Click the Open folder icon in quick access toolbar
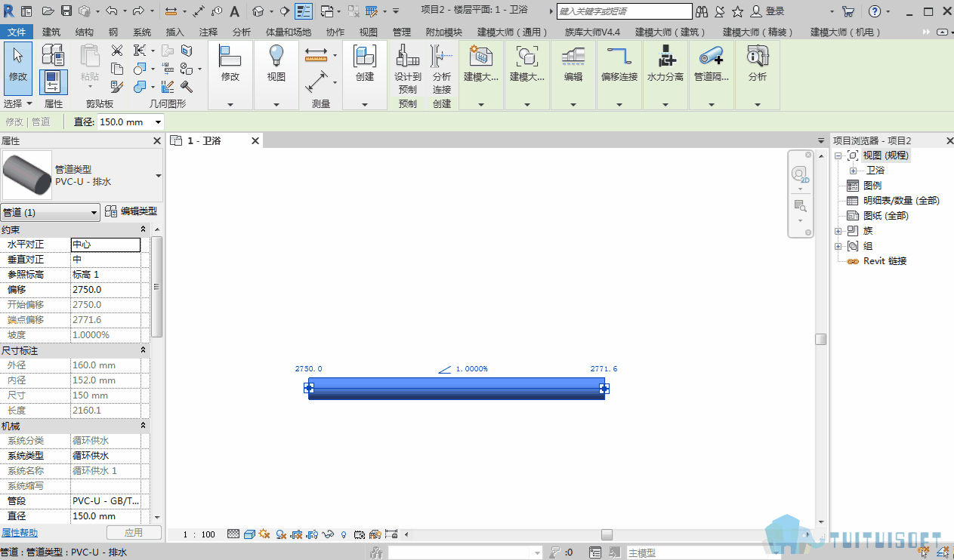 tap(48, 11)
